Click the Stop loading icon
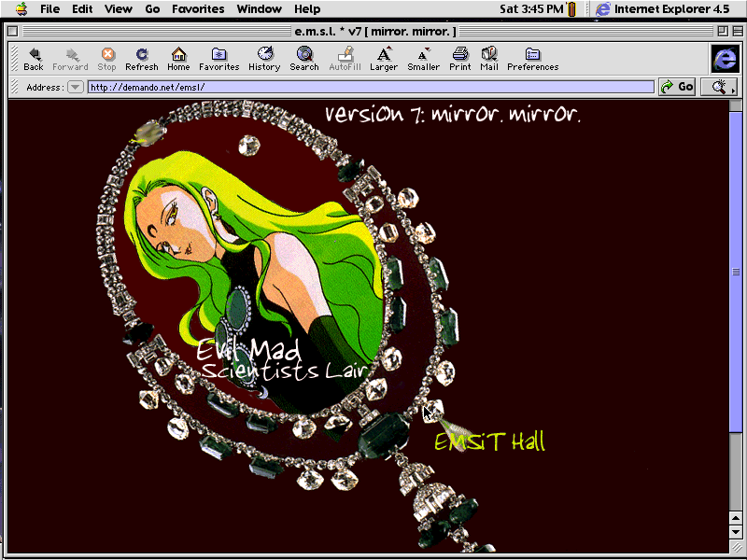 click(x=107, y=55)
